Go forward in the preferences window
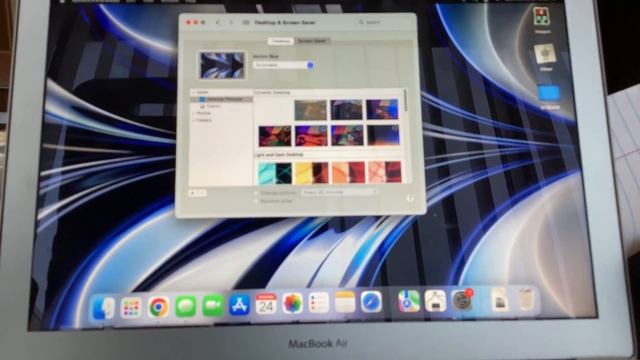Image resolution: width=640 pixels, height=360 pixels. coord(231,22)
